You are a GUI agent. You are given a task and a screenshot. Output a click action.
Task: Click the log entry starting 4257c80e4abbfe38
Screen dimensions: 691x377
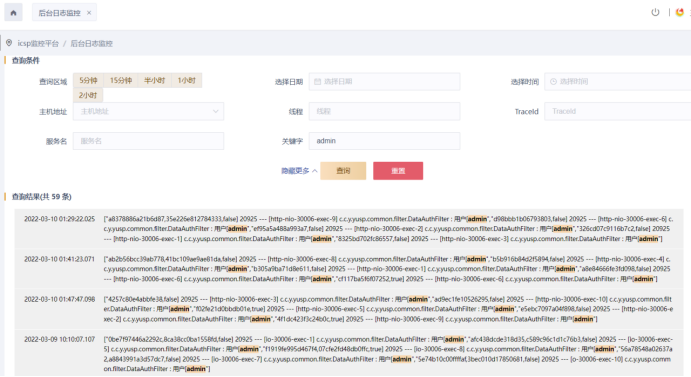[388, 309]
